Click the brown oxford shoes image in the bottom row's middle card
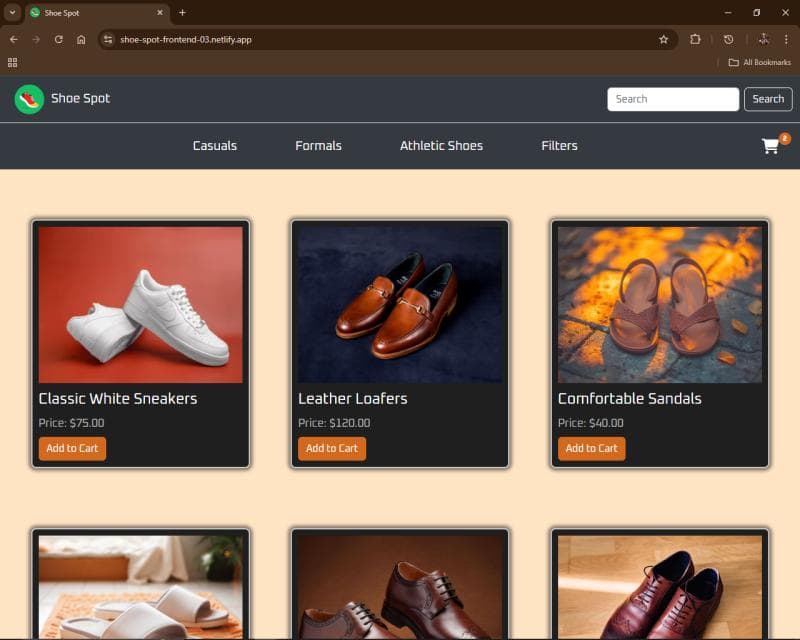 coord(400,587)
